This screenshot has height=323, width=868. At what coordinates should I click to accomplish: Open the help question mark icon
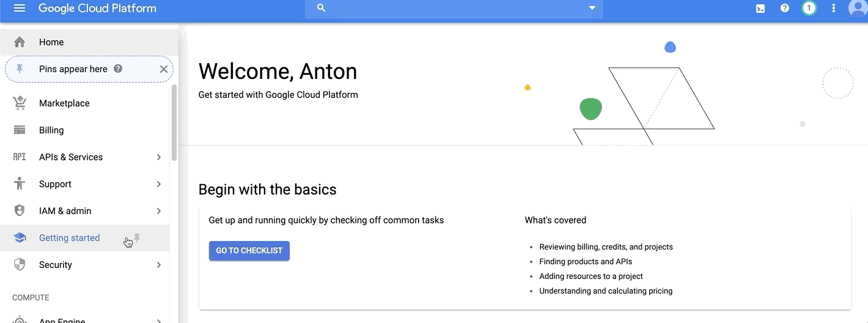[x=785, y=9]
